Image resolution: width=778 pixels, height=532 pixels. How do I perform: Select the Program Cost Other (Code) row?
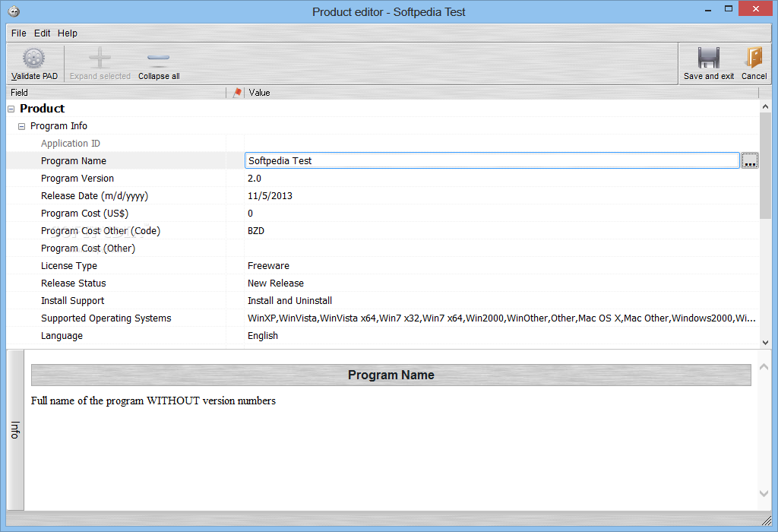(383, 231)
